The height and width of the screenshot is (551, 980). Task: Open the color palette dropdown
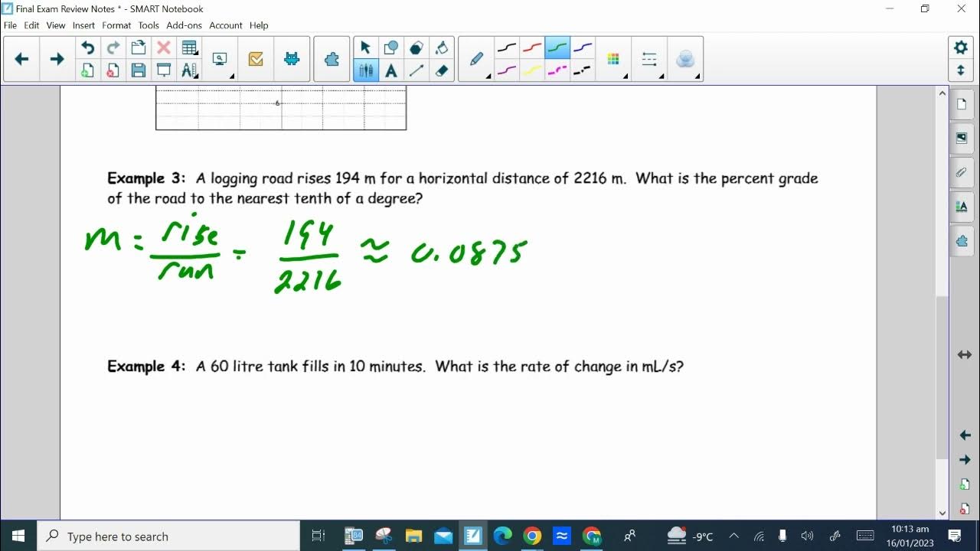(613, 59)
